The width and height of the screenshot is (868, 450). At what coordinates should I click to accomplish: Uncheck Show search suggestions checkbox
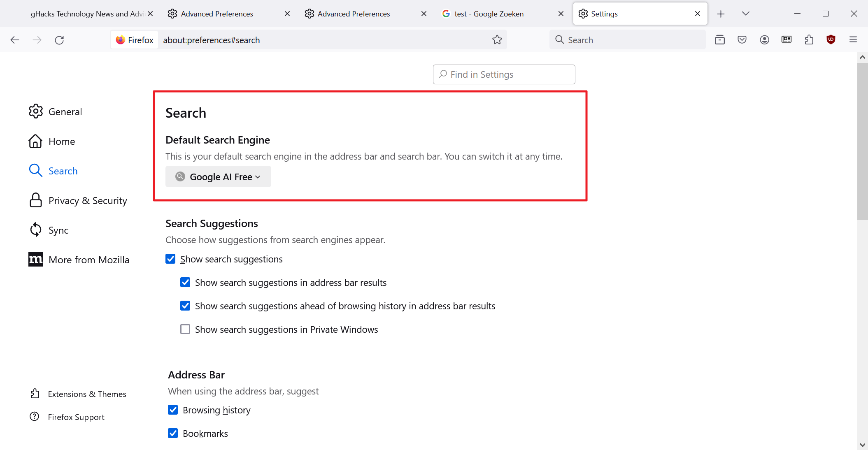170,259
